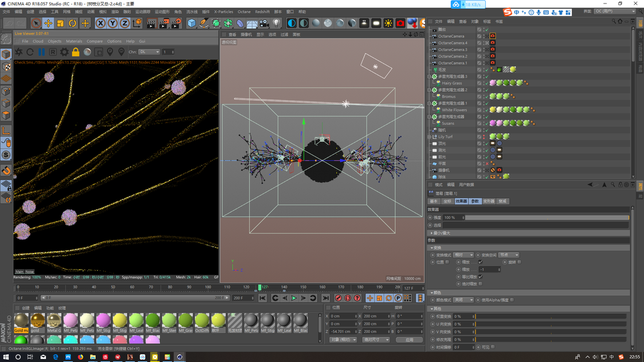Open Live Viewer Objects menu

[55, 42]
